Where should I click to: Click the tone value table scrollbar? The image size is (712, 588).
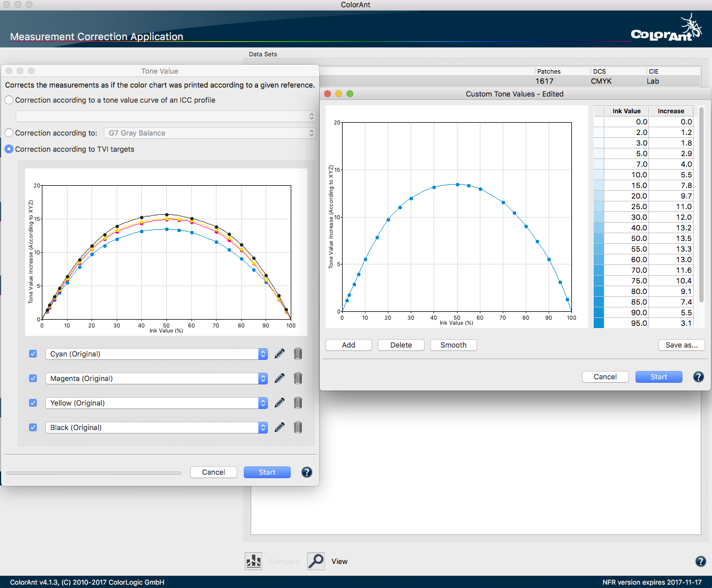tap(701, 205)
